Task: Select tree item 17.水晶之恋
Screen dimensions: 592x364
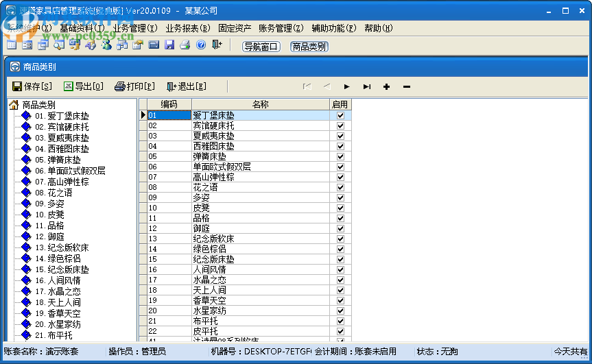Action: 58,291
